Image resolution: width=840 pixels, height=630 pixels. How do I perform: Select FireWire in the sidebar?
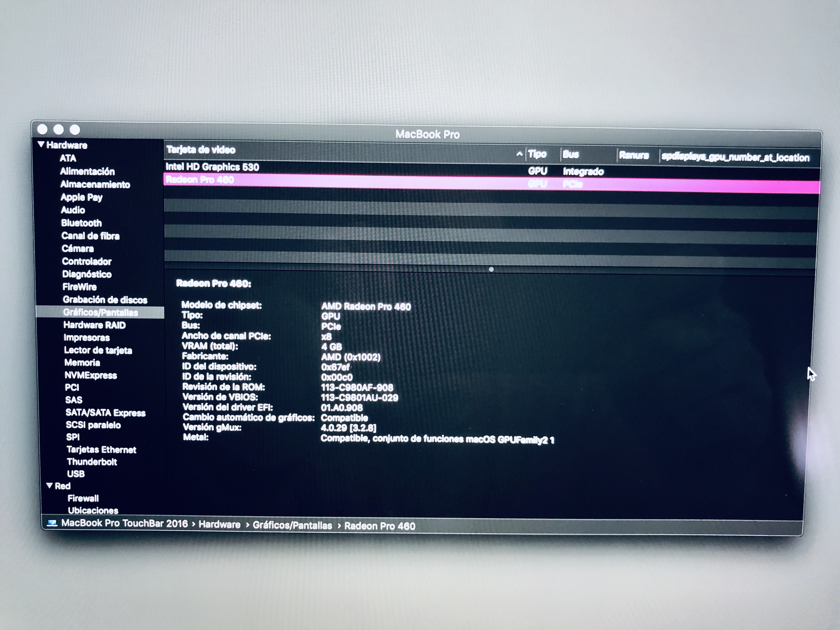(x=80, y=287)
